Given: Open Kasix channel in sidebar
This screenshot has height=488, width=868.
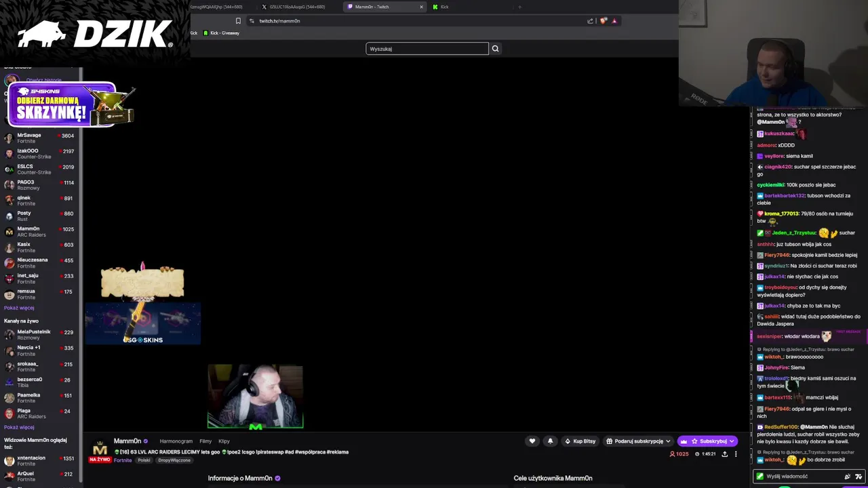Looking at the screenshot, I should point(40,247).
